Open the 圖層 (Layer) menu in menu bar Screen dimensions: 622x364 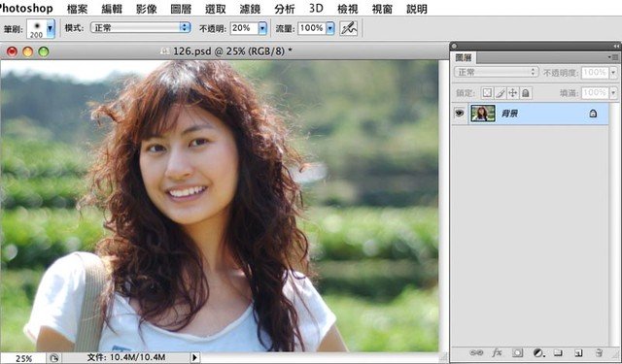pos(181,9)
